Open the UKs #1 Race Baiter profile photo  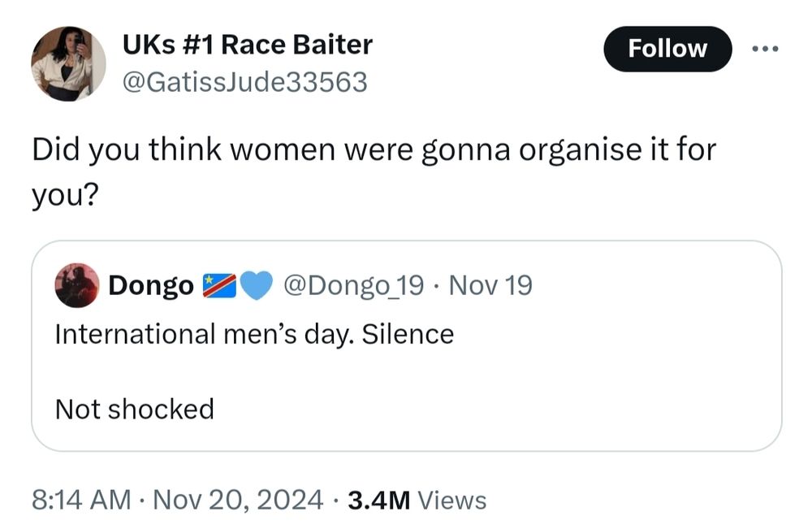point(68,63)
